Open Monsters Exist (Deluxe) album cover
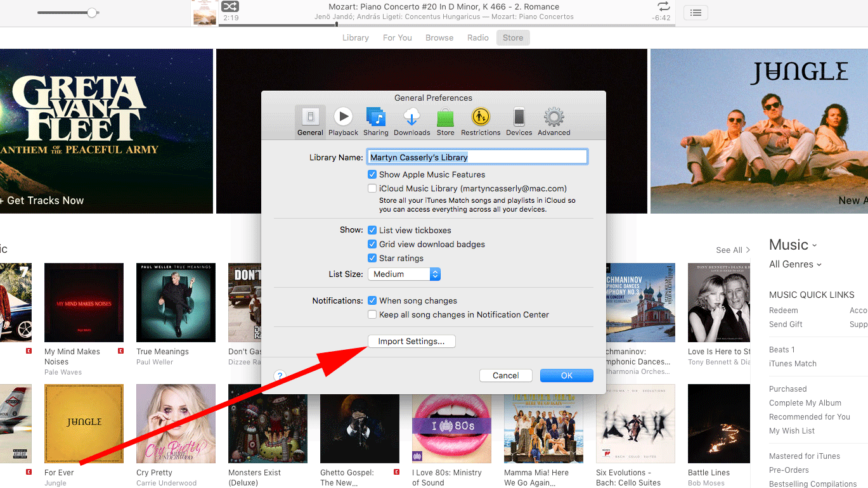This screenshot has width=868, height=488. (x=268, y=423)
